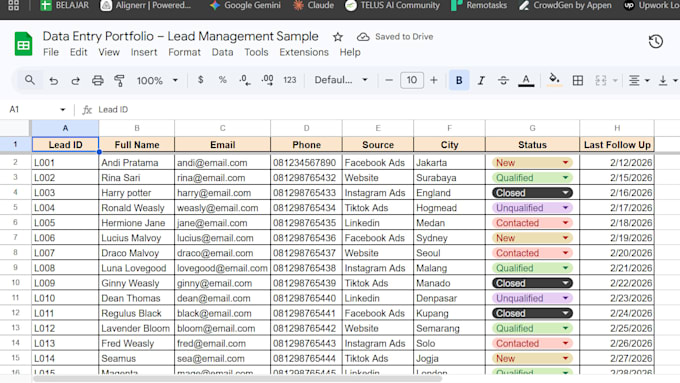This screenshot has width=680, height=383.
Task: Click the merge cells icon
Action: 601,80
